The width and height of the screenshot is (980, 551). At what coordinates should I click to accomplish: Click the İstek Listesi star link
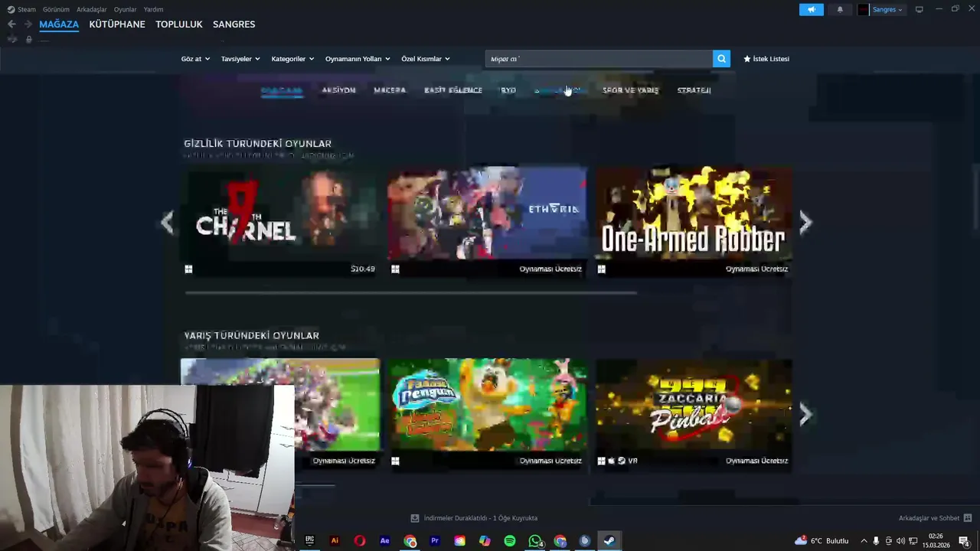pyautogui.click(x=766, y=59)
